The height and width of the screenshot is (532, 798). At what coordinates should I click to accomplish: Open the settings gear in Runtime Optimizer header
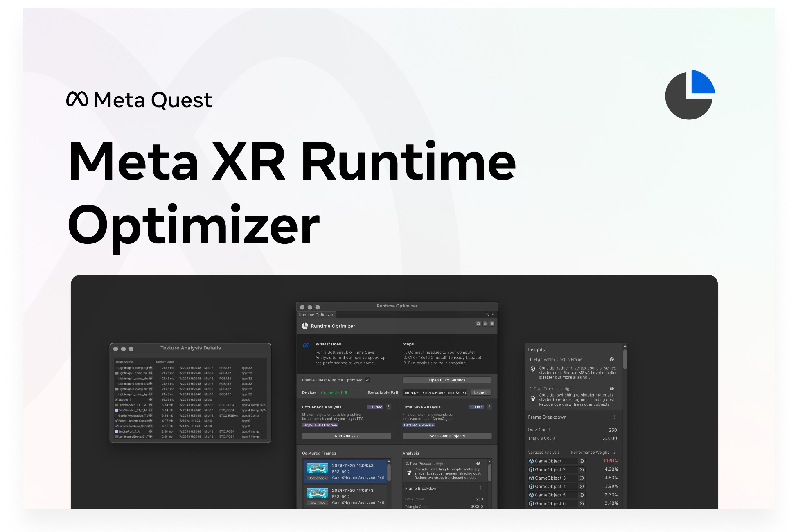479,324
